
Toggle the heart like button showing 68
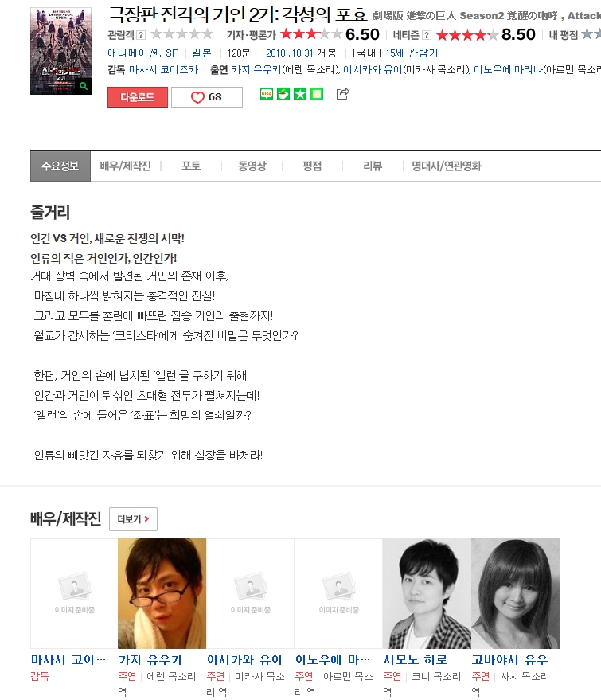pyautogui.click(x=207, y=97)
